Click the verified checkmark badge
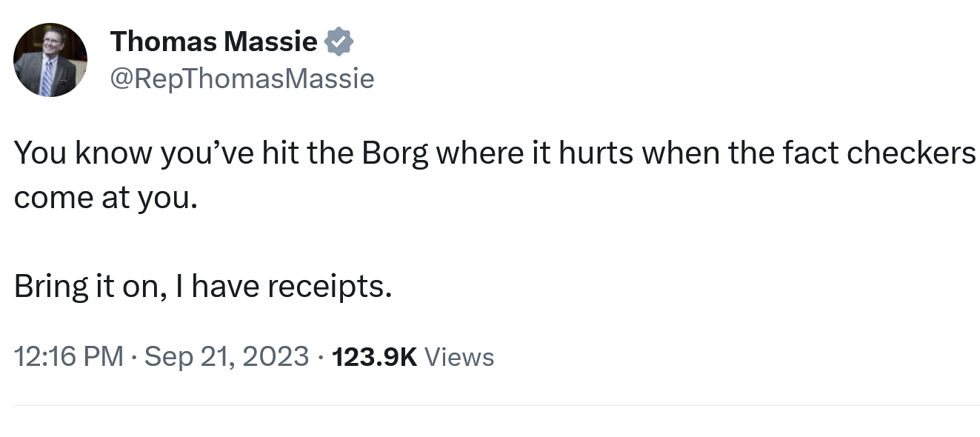 (x=339, y=42)
